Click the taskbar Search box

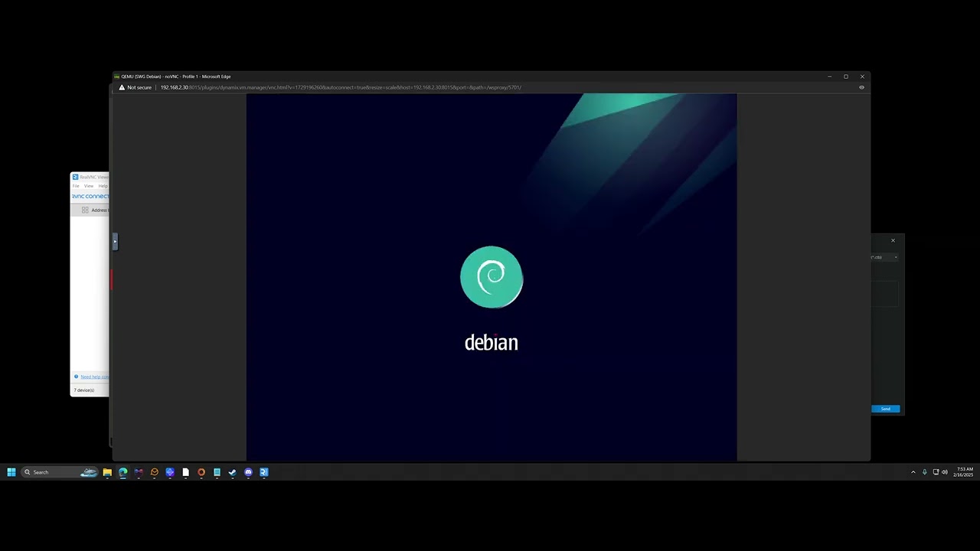coord(60,472)
